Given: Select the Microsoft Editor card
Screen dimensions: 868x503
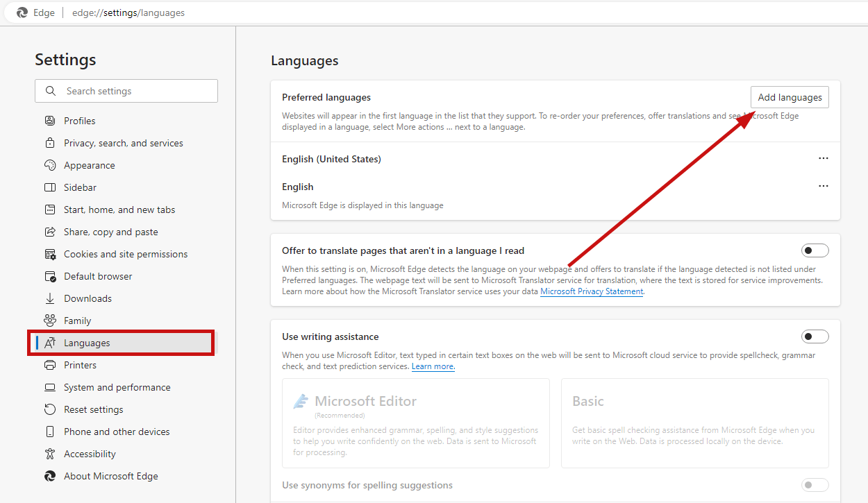Looking at the screenshot, I should point(416,423).
